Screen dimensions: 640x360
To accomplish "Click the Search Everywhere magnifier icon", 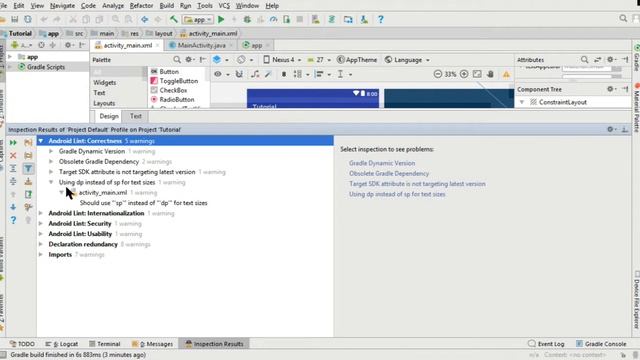I will coord(623,18).
